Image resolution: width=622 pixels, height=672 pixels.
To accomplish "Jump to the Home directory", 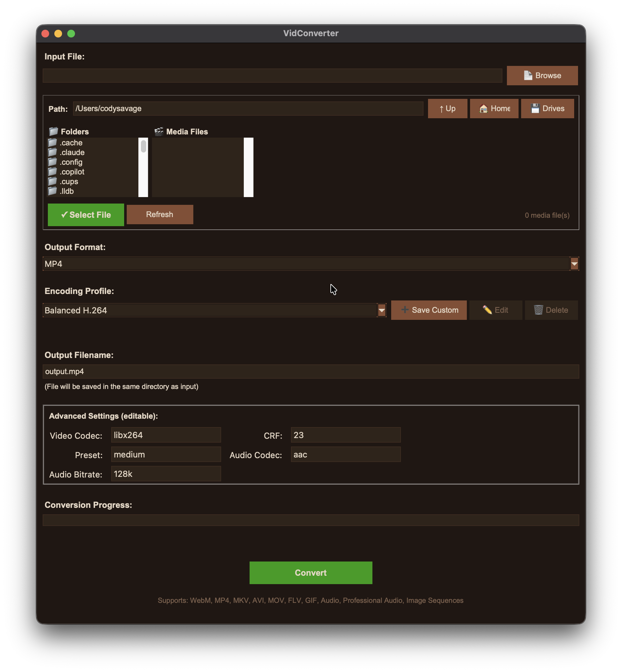I will (494, 109).
